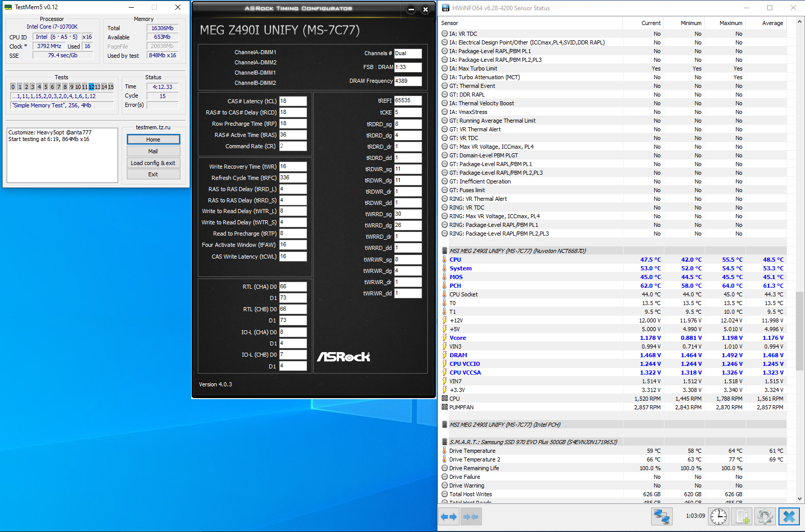Select test number 0 box in TestMem5
The image size is (805, 532).
tap(13, 87)
